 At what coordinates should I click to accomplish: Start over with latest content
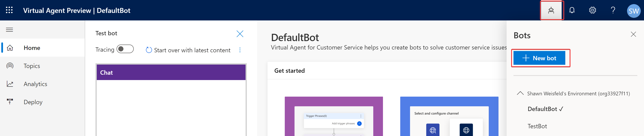pos(188,50)
